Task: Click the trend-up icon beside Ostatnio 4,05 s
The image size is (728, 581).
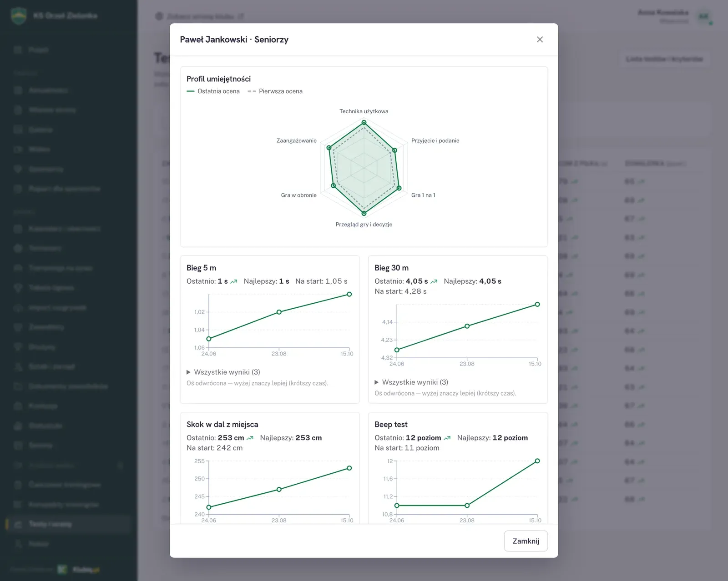Action: click(434, 281)
